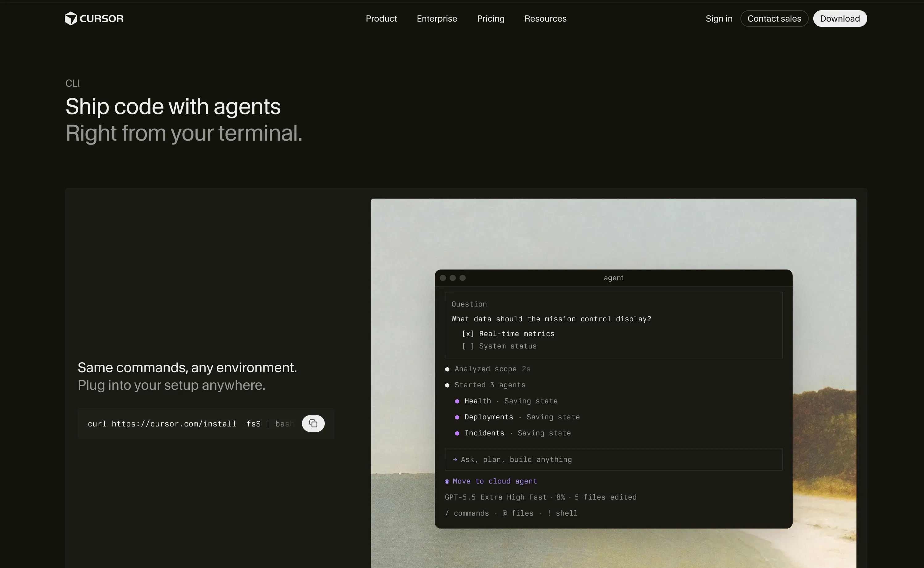Open the Product menu

point(381,19)
